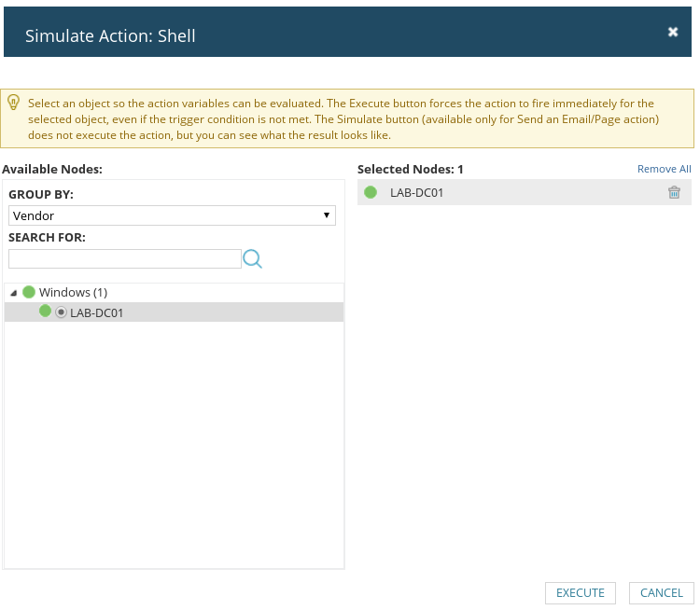Select the LAB-DC01 radio button

tap(62, 312)
